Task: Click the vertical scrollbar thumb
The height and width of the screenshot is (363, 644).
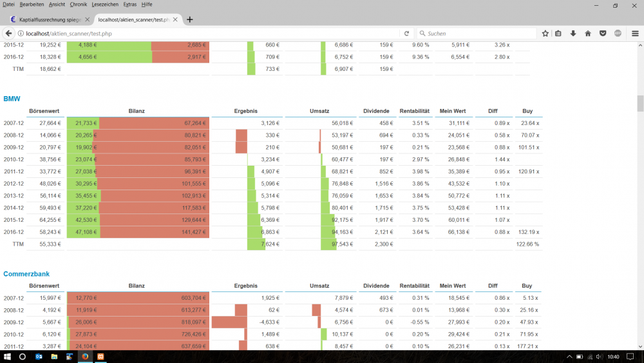Action: [640, 103]
